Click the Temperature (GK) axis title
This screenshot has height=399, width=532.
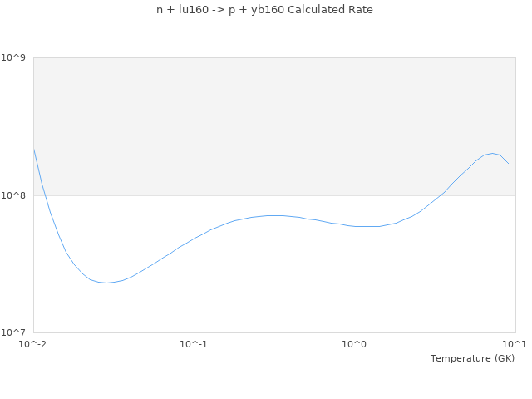coord(472,358)
